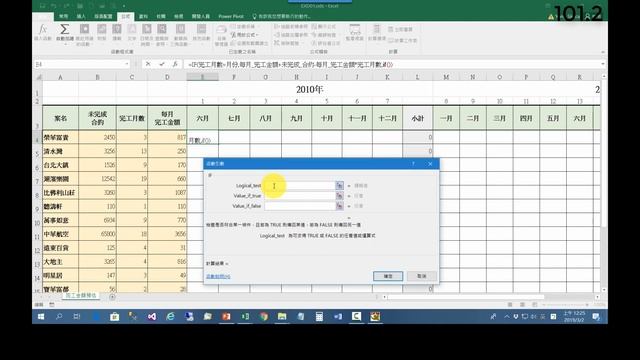Click the dialog help question mark
Image resolution: width=640 pixels, height=360 pixels.
point(413,164)
